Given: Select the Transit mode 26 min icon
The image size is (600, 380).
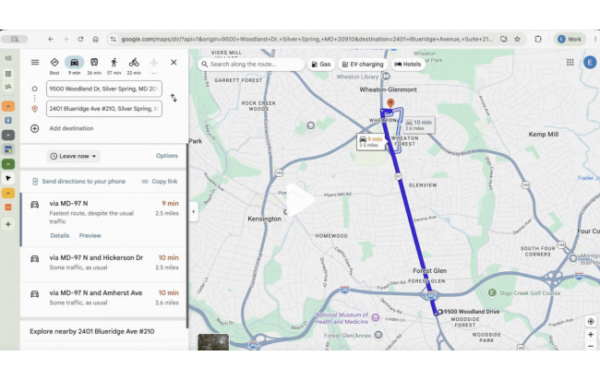Looking at the screenshot, I should coord(94,62).
